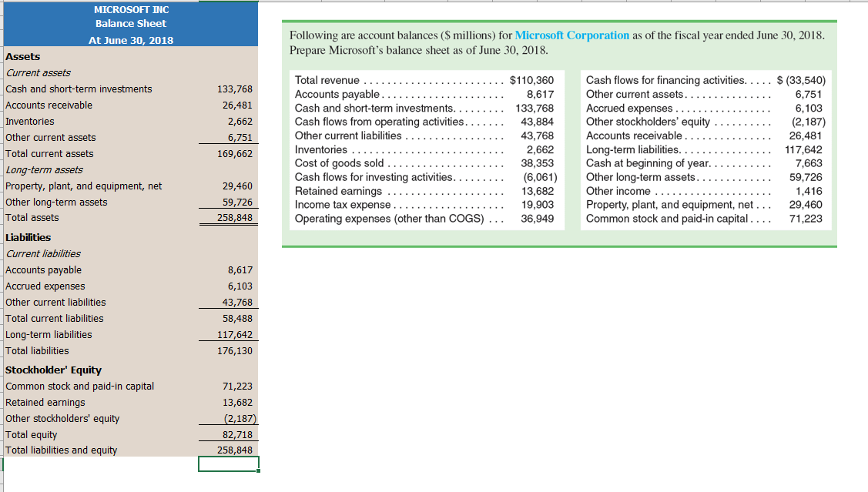Click the Total equity label cell
Viewport: 868px width, 492px height.
pos(31,435)
